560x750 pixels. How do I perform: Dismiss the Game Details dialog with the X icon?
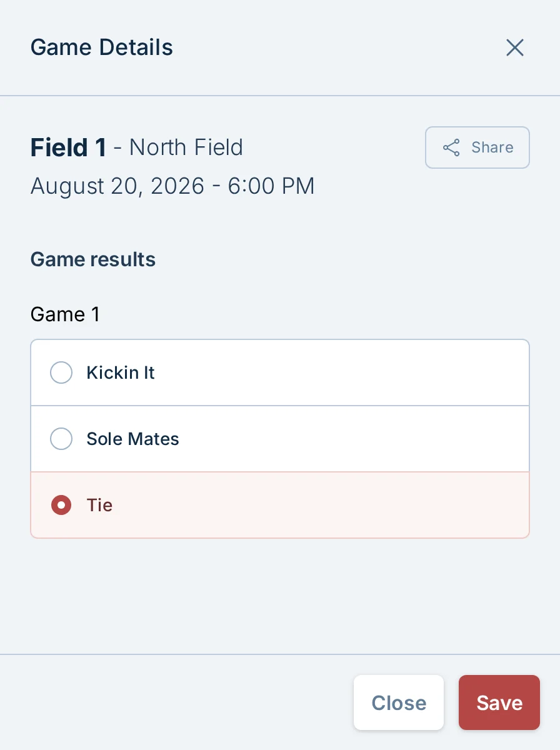click(514, 47)
